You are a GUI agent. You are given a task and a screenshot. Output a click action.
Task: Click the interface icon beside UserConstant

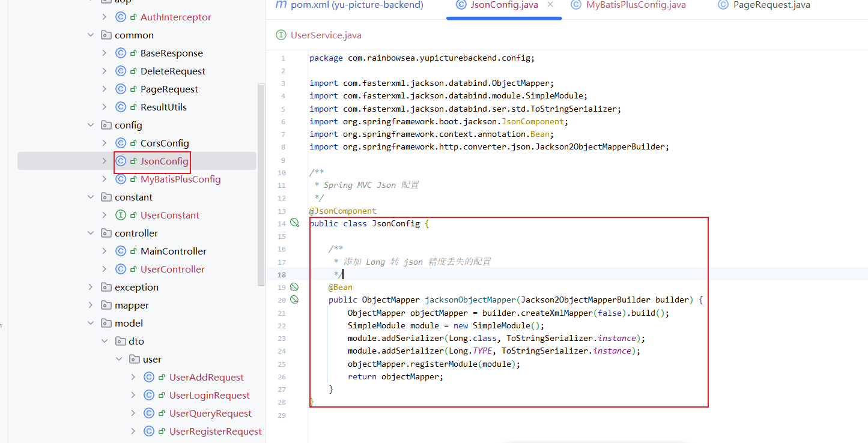point(120,215)
